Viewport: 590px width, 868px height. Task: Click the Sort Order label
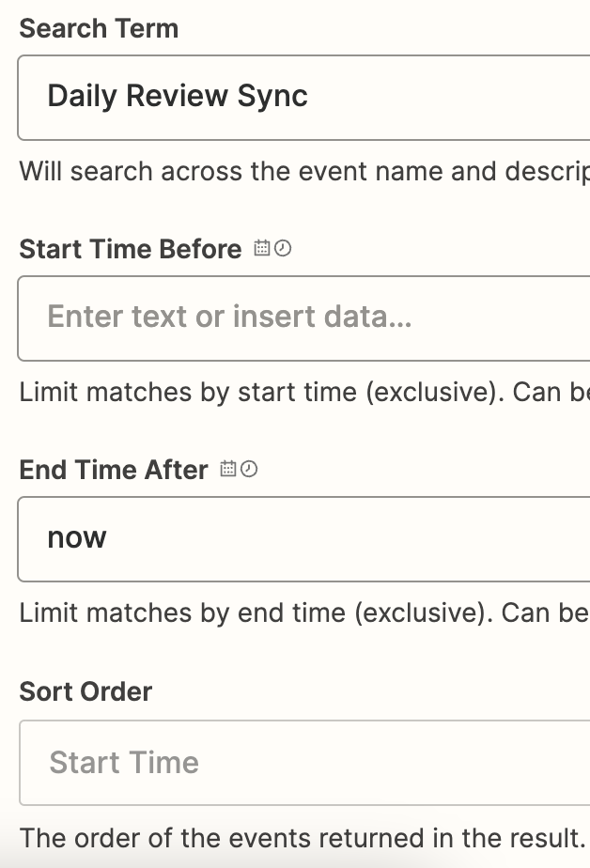tap(85, 691)
